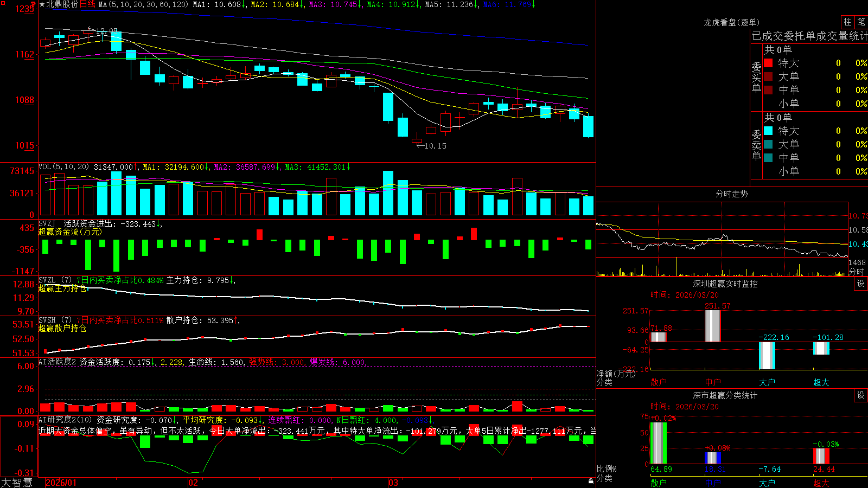This screenshot has height=488, width=868.
Task: Click 超赢主力持仓 label
Action: click(x=62, y=288)
